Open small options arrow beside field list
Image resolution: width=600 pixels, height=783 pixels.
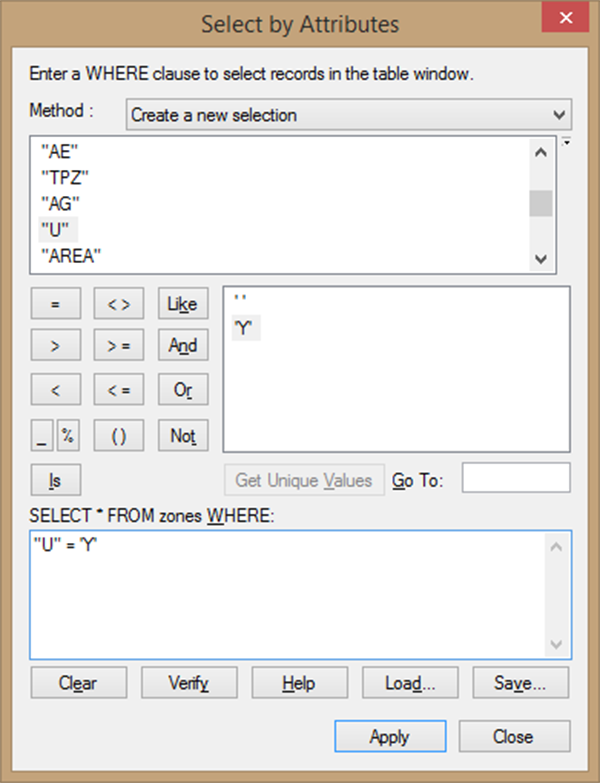(566, 142)
